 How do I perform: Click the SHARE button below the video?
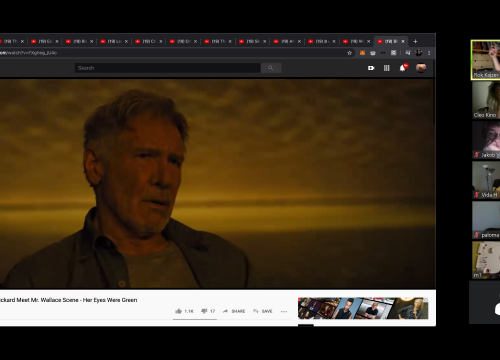tap(234, 311)
